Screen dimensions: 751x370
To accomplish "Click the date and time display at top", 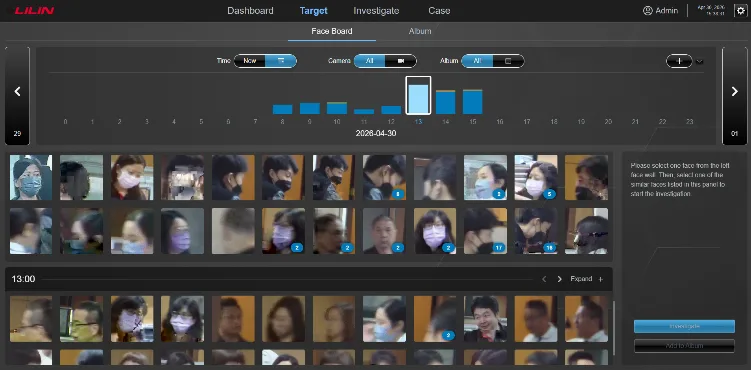I will pos(711,11).
